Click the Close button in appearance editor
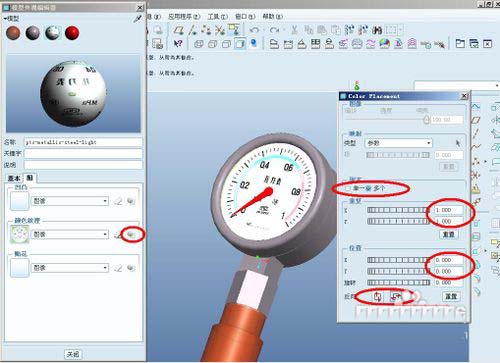This screenshot has height=363, width=500. (x=73, y=354)
